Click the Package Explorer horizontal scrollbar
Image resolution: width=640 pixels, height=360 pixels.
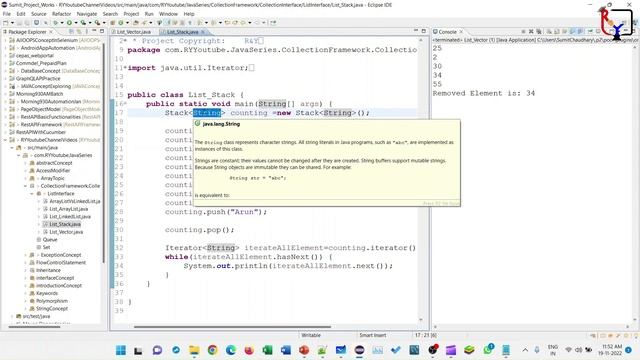click(34, 327)
